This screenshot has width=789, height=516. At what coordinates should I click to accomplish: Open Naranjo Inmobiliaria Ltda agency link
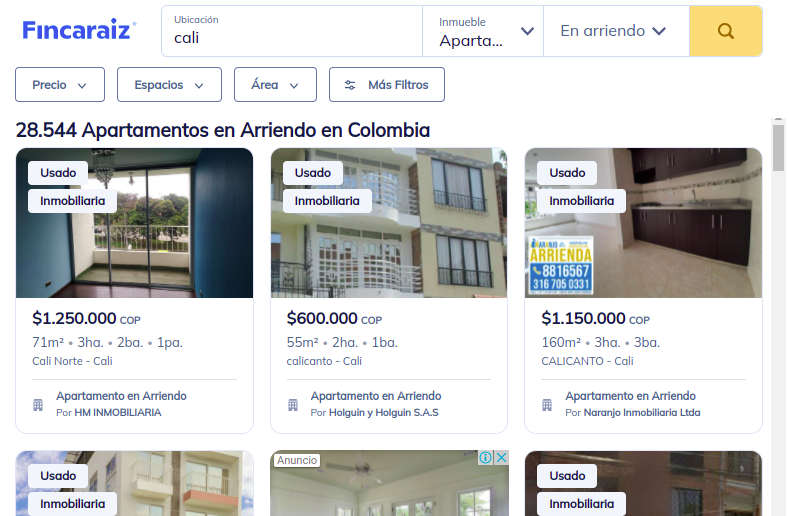[642, 413]
